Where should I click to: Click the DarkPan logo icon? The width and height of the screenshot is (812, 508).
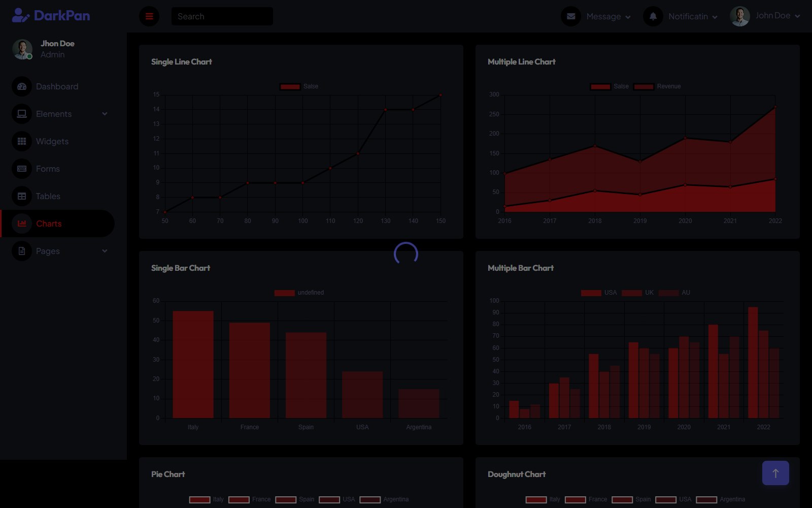click(21, 16)
